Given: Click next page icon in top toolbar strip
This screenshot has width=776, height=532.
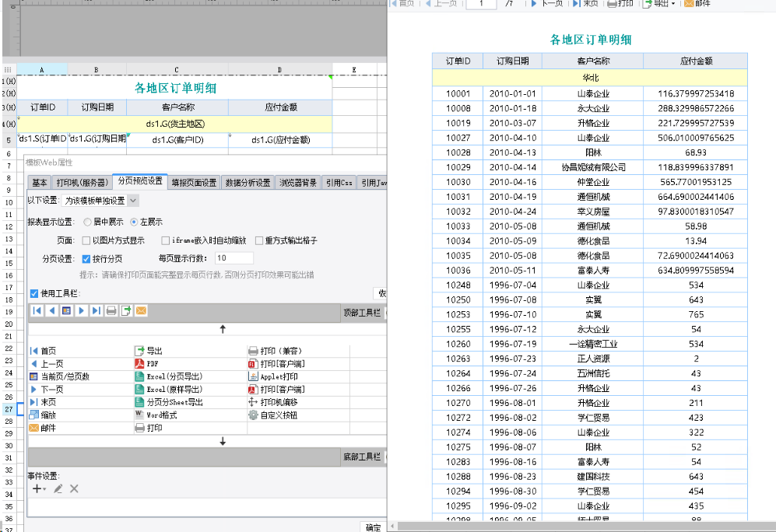Looking at the screenshot, I should [81, 310].
